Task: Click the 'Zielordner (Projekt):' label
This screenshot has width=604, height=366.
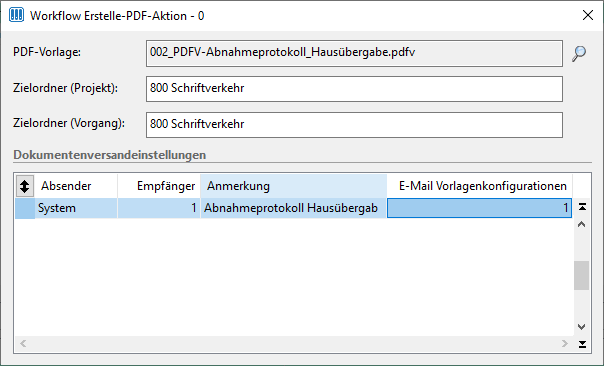Action: [x=65, y=88]
